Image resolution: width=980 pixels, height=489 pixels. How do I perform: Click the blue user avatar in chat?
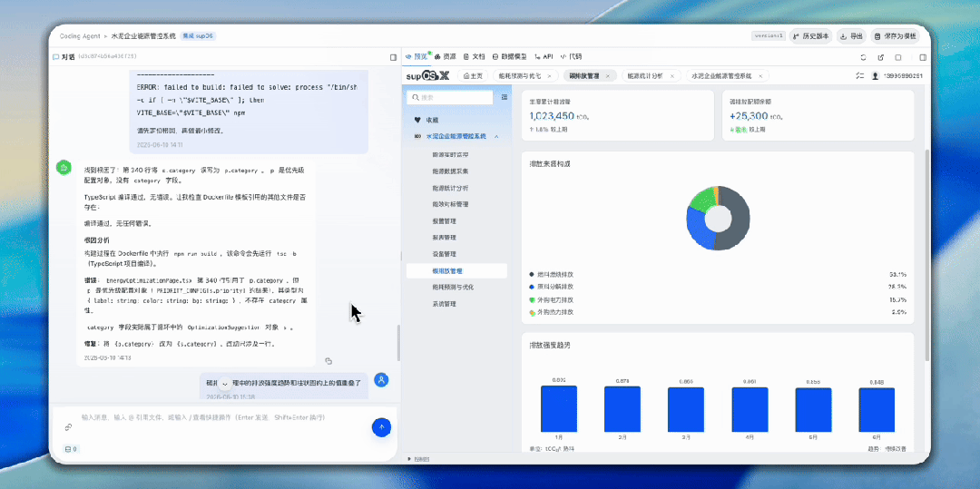381,379
